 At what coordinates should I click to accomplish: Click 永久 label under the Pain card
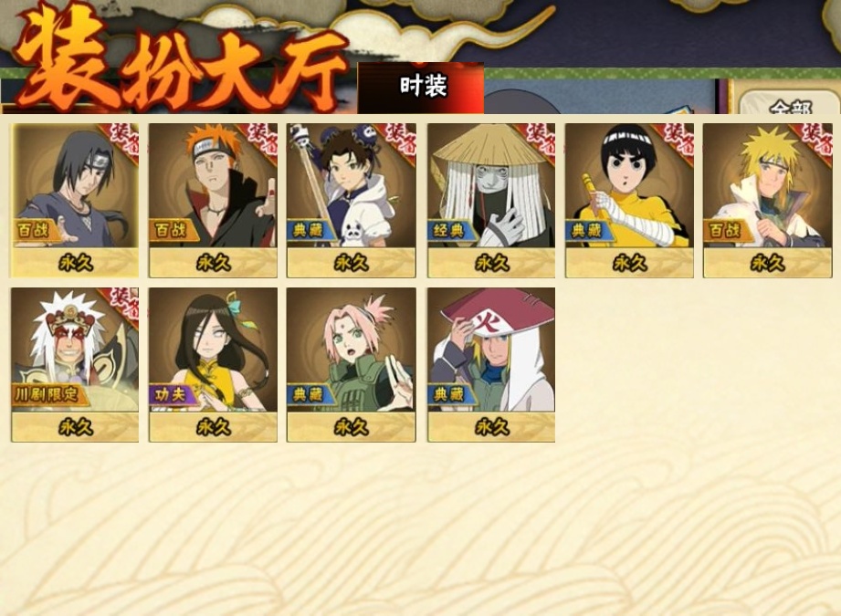tap(213, 263)
